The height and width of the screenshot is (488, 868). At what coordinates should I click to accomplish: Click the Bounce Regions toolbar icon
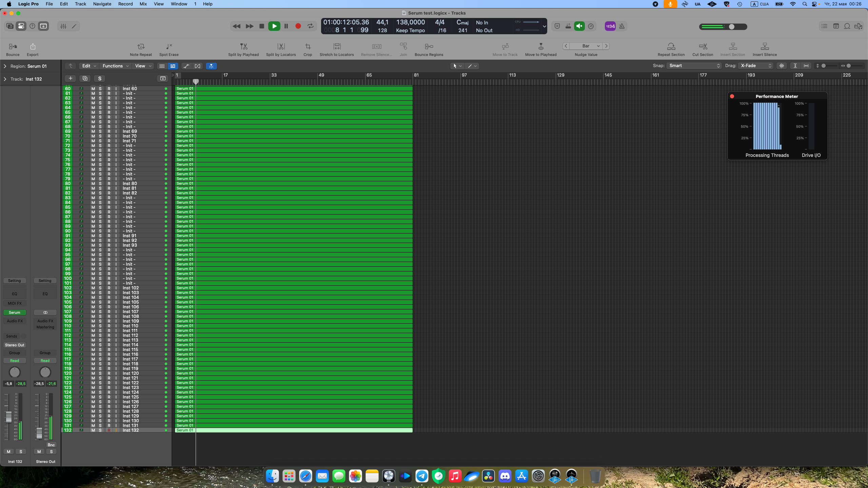[x=429, y=46]
